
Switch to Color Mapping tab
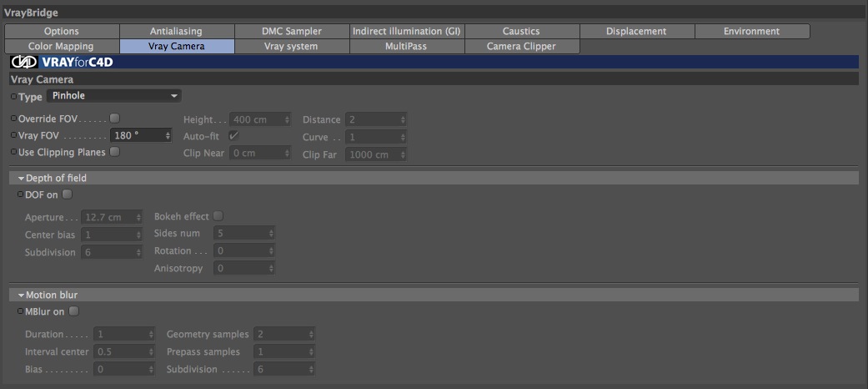[x=62, y=47]
